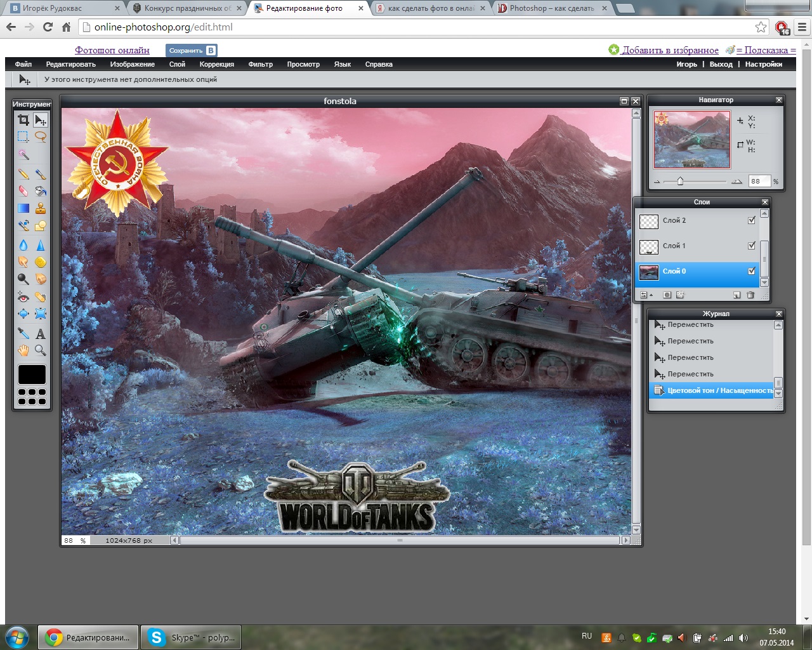Click the black foreground color swatch
The image size is (812, 650).
(x=32, y=375)
